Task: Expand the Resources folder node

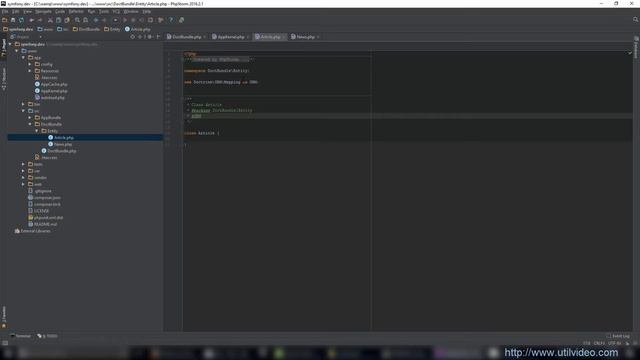Action: point(30,71)
